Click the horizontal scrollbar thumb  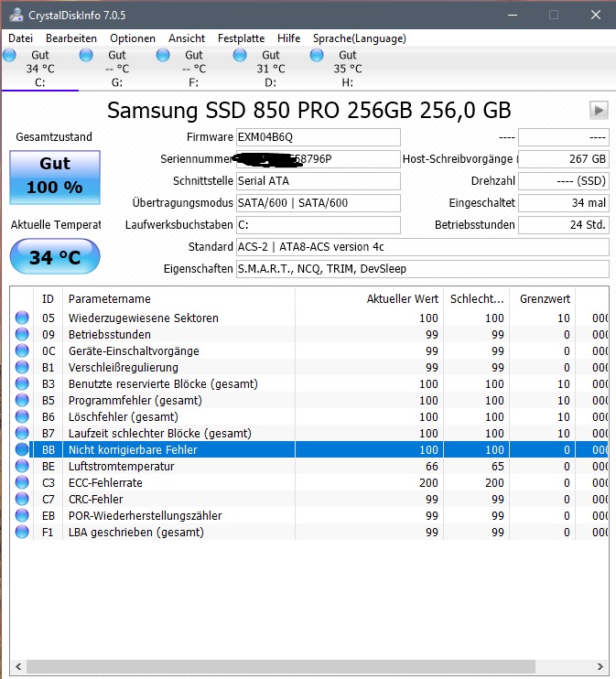281,666
